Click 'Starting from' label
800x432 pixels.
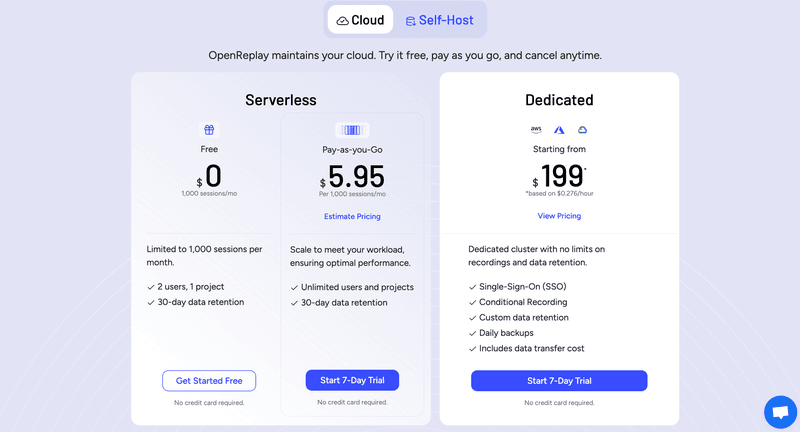click(x=559, y=149)
